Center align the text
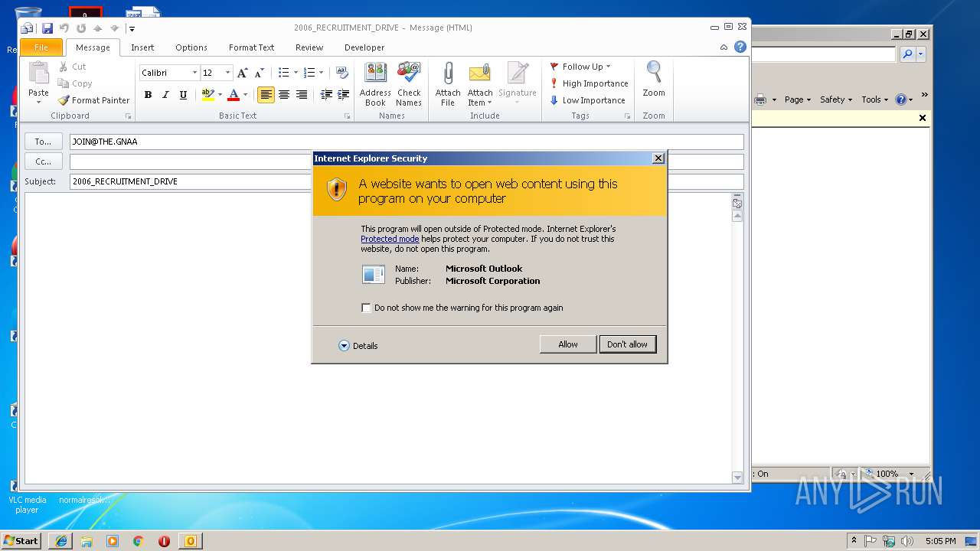980x551 pixels. coord(284,95)
